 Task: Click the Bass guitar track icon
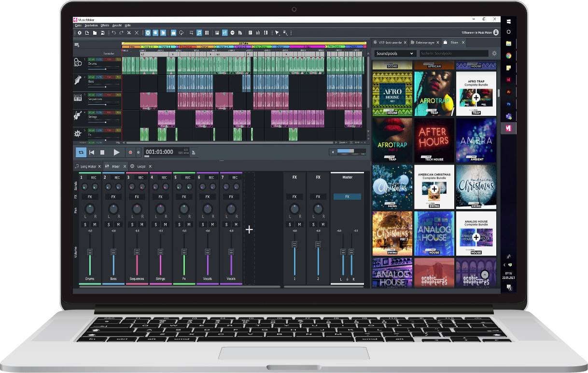coord(78,81)
